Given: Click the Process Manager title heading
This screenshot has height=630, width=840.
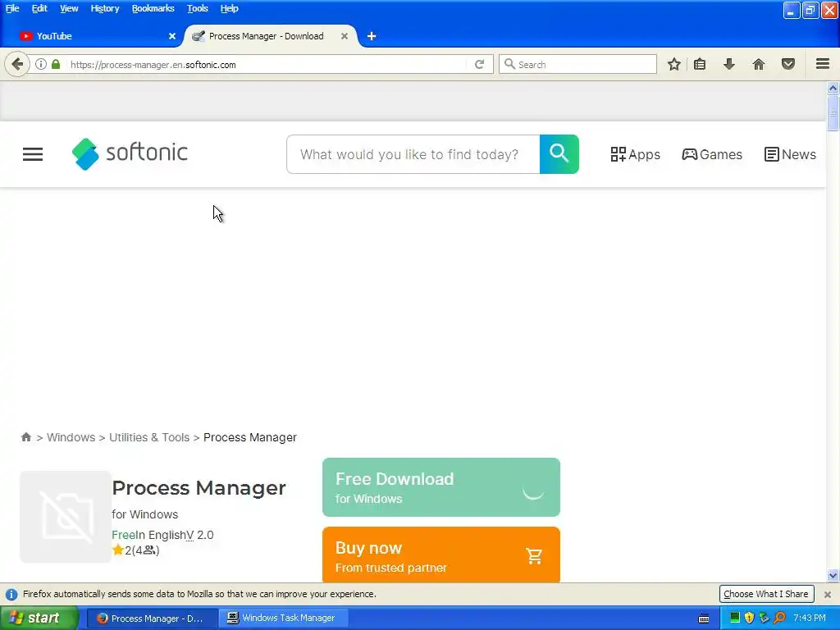Looking at the screenshot, I should tap(199, 488).
